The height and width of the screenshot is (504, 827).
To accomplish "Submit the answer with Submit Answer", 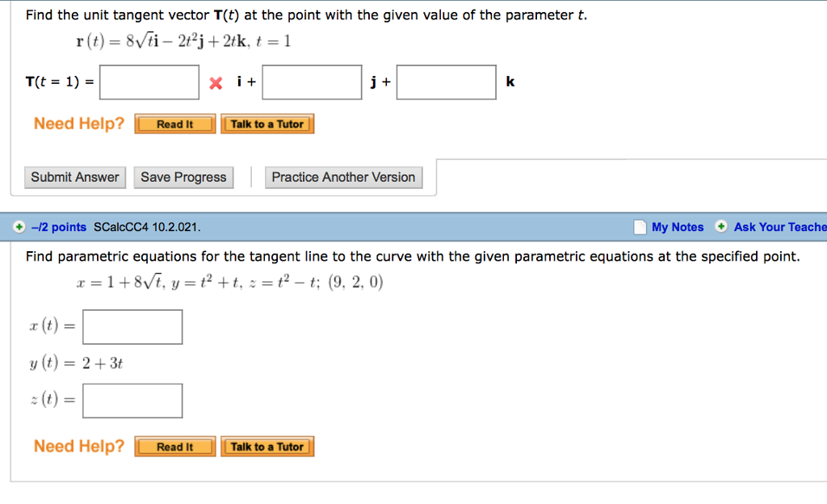I will click(74, 177).
